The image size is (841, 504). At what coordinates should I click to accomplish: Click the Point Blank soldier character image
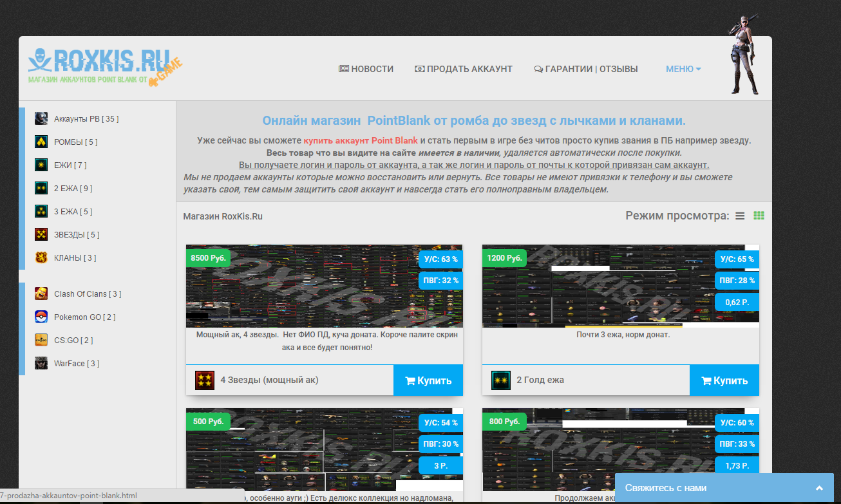[744, 53]
